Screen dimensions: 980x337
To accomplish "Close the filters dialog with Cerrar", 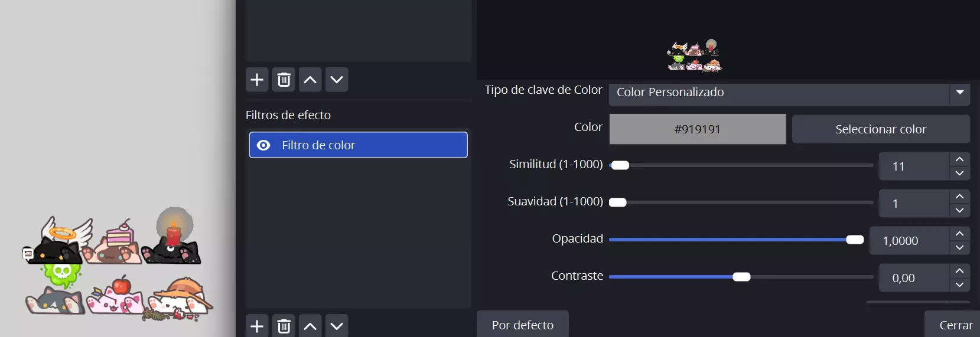I will point(955,325).
